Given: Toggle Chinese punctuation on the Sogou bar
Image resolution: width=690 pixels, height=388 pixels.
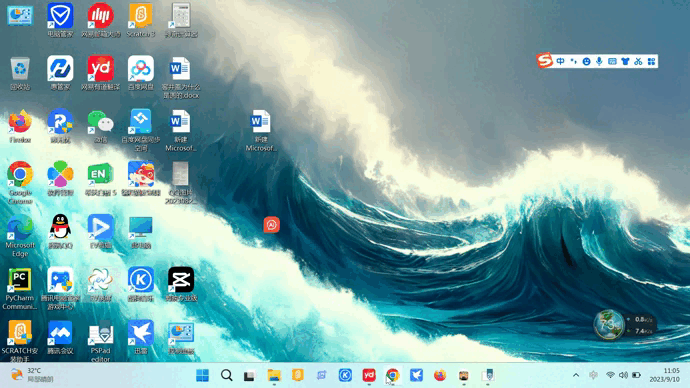Looking at the screenshot, I should point(573,62).
